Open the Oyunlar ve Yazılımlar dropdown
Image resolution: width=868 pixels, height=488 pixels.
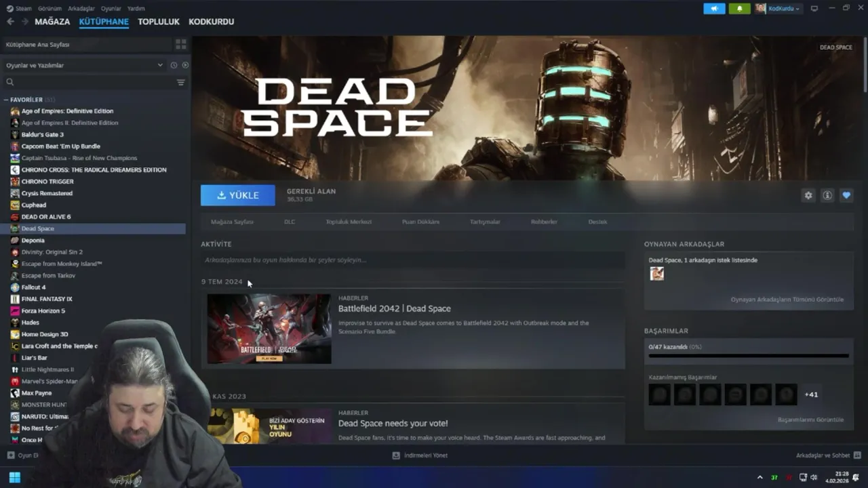click(84, 65)
